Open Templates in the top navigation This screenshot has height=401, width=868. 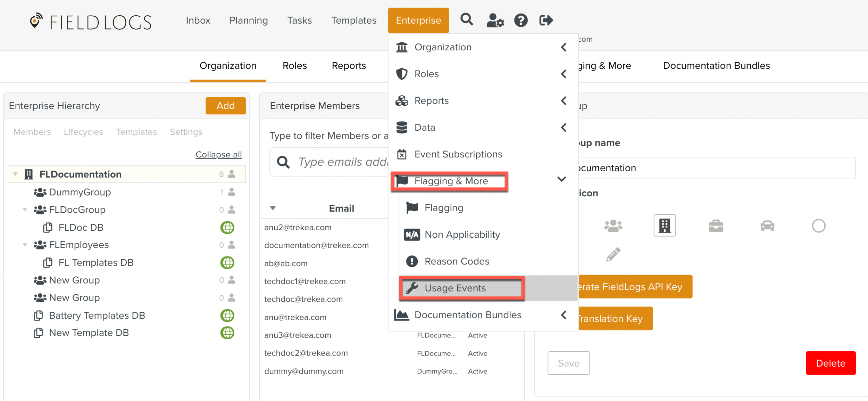point(354,20)
